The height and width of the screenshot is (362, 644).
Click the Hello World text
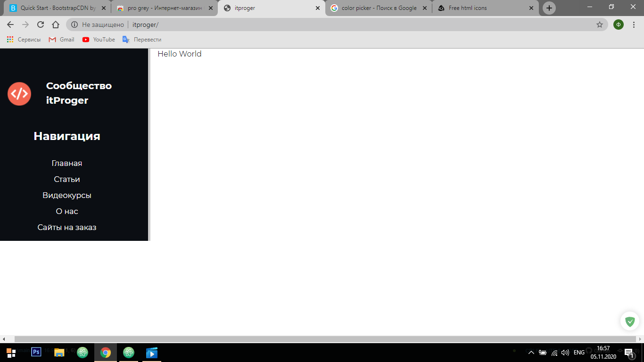coord(180,54)
